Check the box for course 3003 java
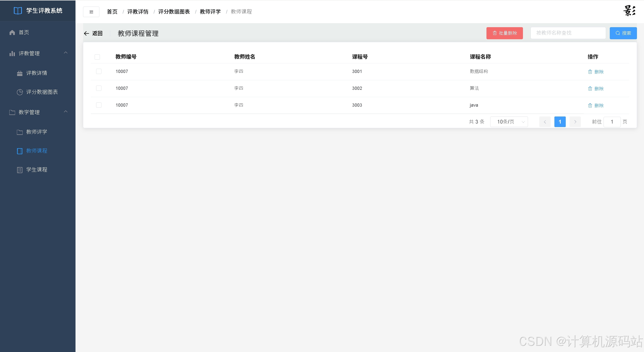 [99, 105]
